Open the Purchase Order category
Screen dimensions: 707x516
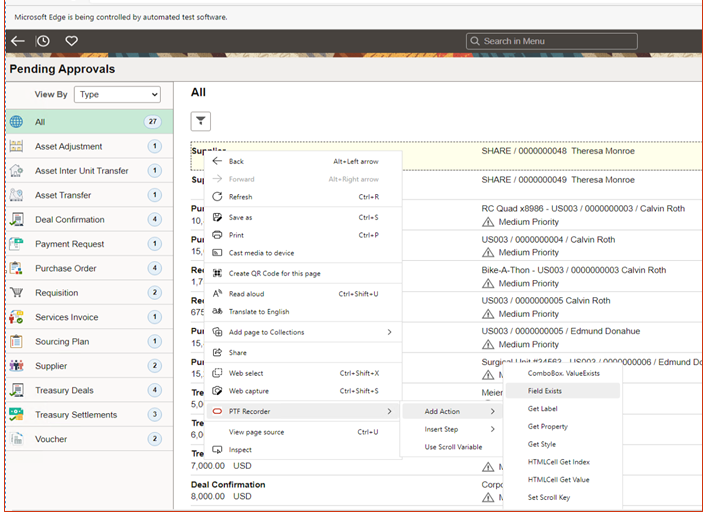89,268
